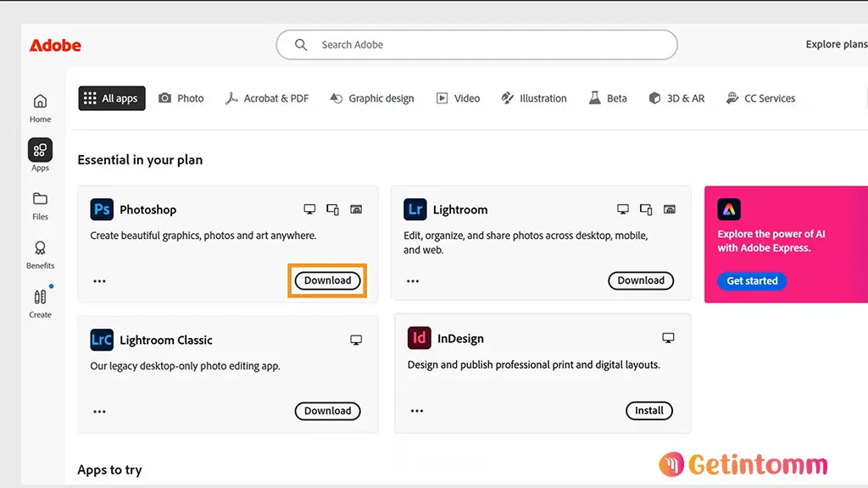The image size is (868, 488).
Task: Install InDesign
Action: point(649,411)
